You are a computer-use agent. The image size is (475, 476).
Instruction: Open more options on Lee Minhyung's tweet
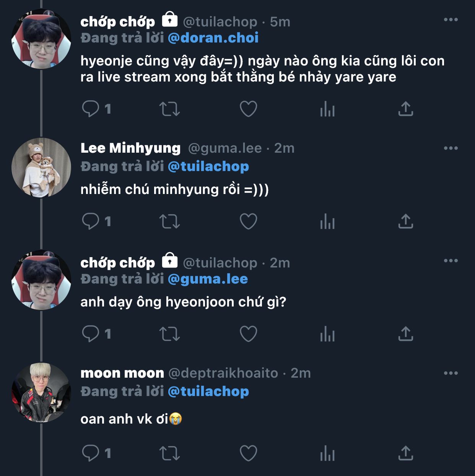click(x=451, y=148)
